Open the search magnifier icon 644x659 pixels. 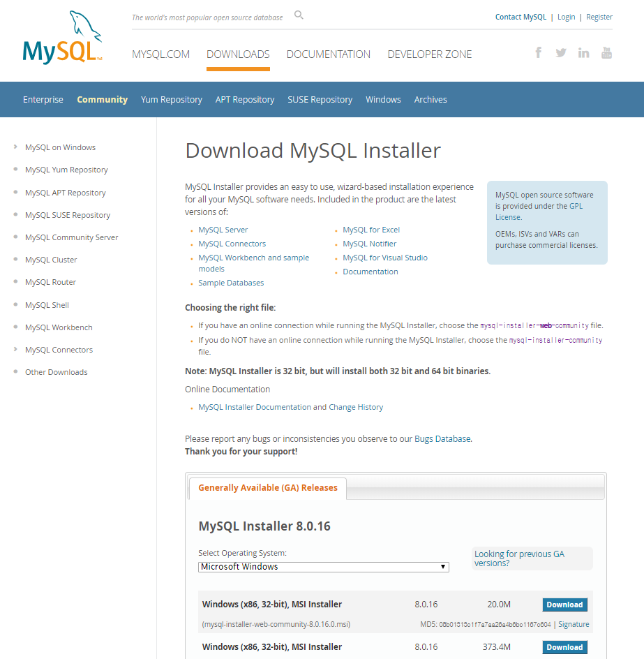pyautogui.click(x=299, y=15)
